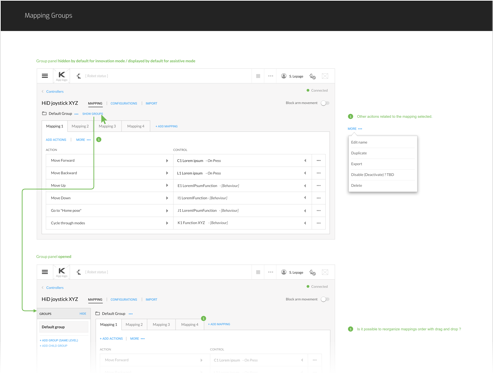Open the options dots beside Default Group in the opened-group-panel mockup

pyautogui.click(x=131, y=314)
